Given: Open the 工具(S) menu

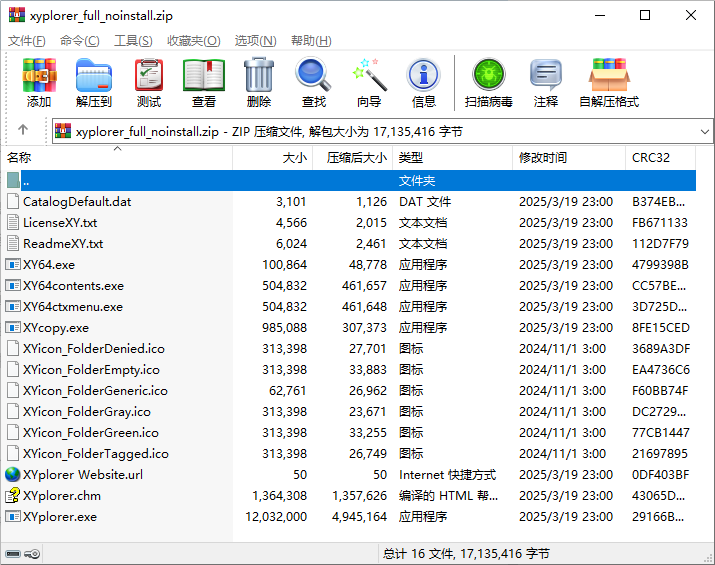Looking at the screenshot, I should coord(133,41).
